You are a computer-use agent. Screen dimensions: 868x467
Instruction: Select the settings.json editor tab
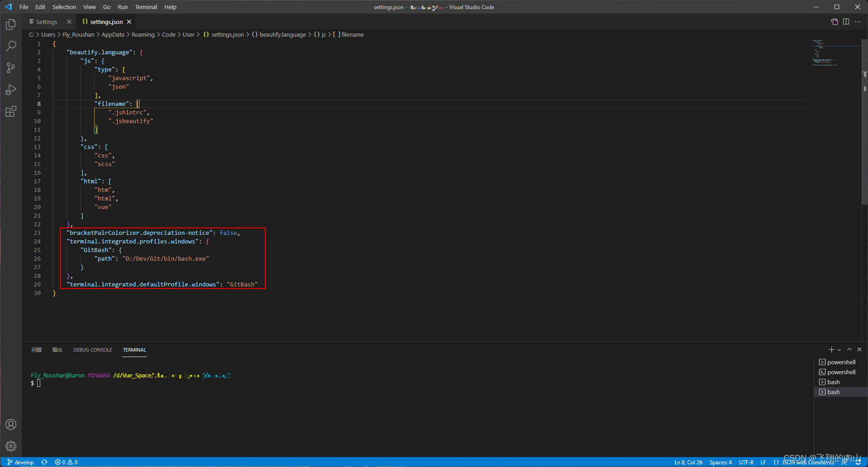pos(106,22)
